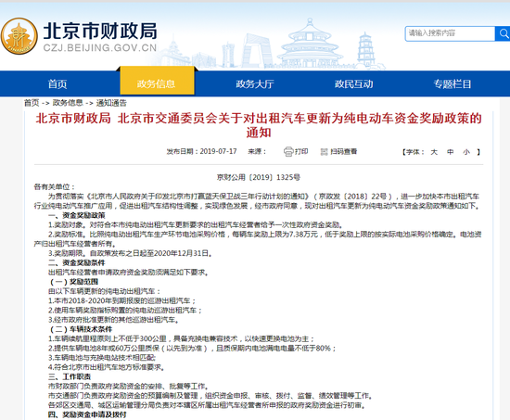
Task: Click the Beijing Finance Bureau gold logo
Action: pos(19,36)
